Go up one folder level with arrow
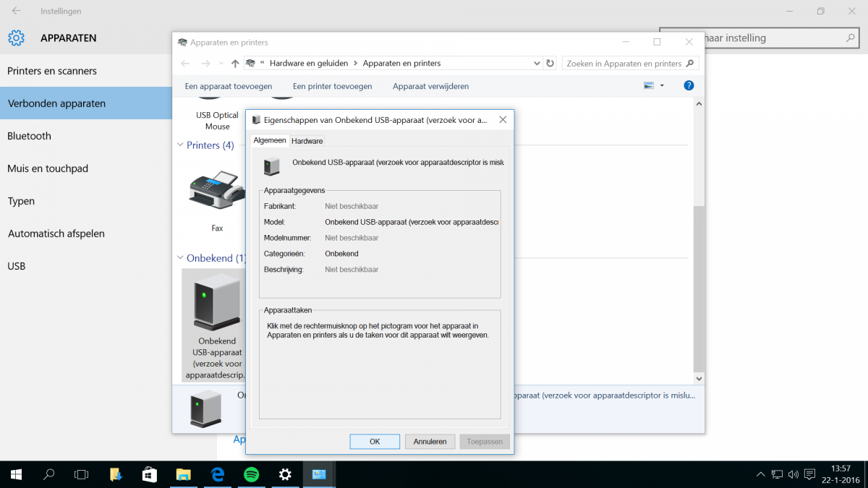 point(235,64)
